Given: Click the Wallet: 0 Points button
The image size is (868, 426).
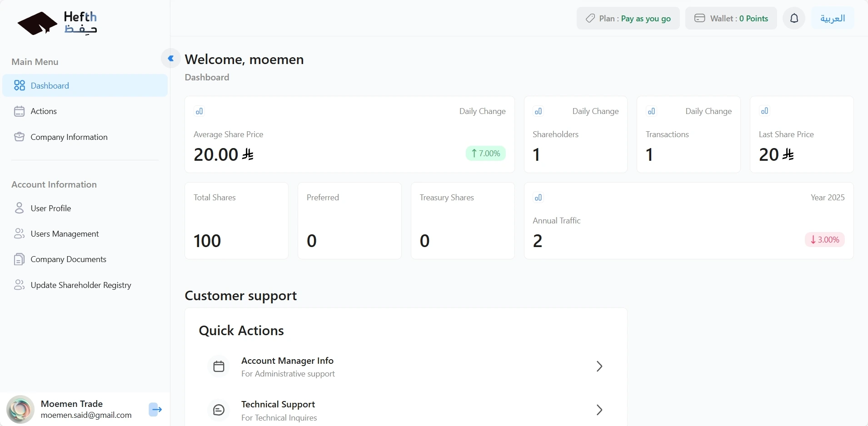Looking at the screenshot, I should (731, 19).
